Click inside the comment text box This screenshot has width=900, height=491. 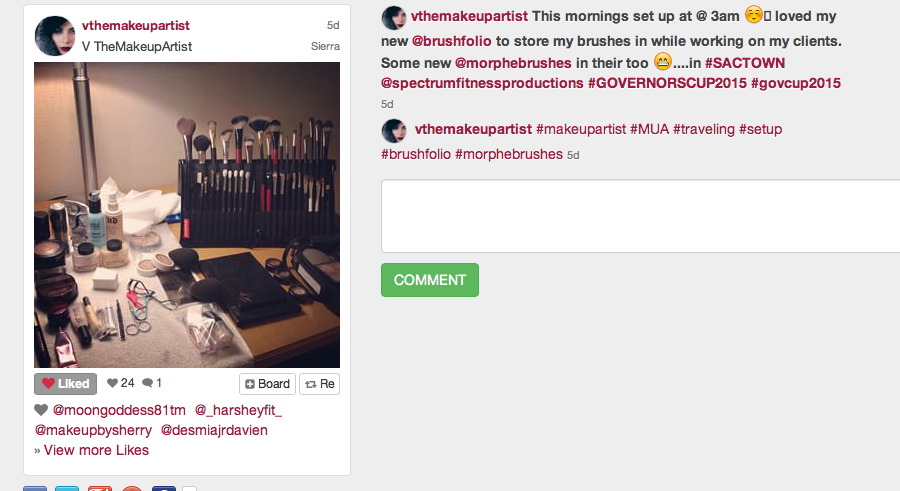coord(641,216)
